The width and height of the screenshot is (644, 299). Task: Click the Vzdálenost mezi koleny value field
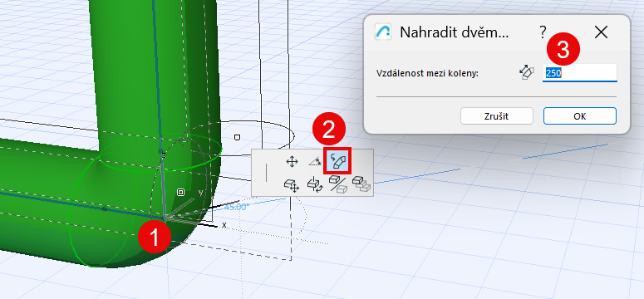(579, 73)
